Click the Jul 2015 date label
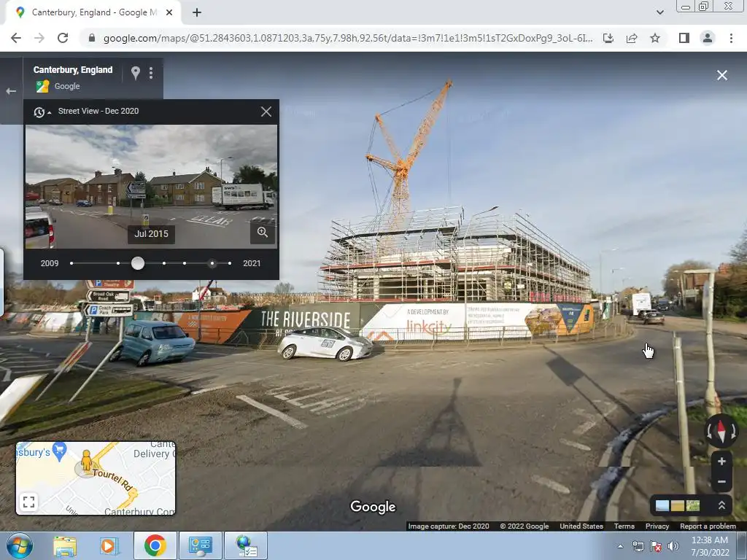 pyautogui.click(x=151, y=234)
